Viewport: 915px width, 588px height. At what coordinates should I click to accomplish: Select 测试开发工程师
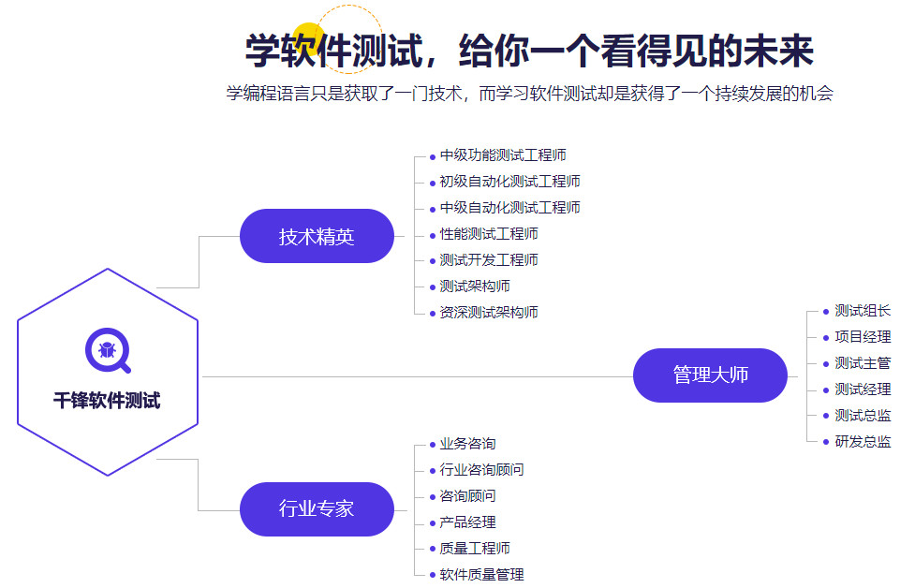[x=488, y=260]
